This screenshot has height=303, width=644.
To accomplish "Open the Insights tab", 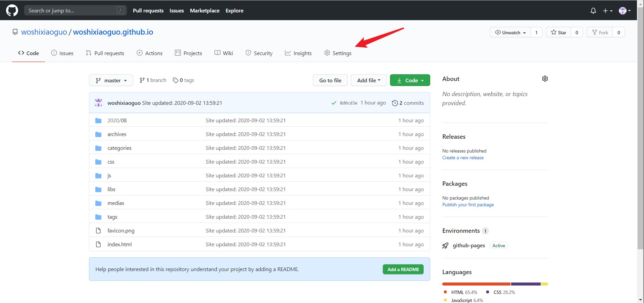I will (x=298, y=53).
